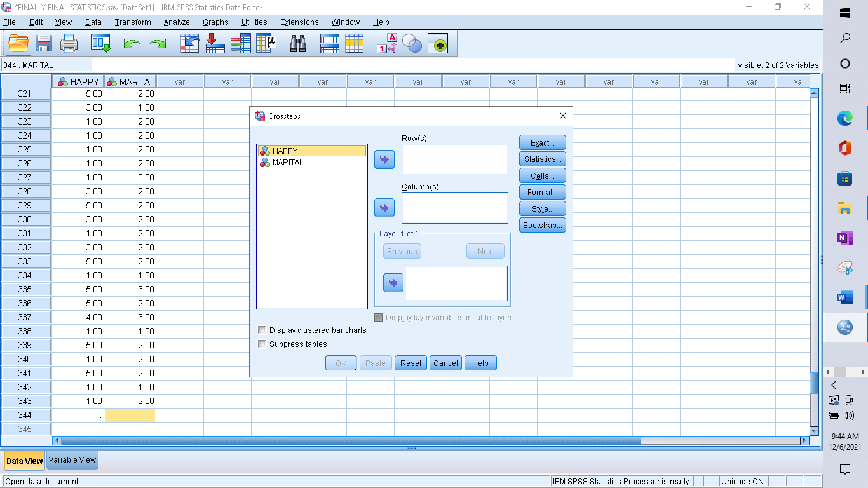The height and width of the screenshot is (488, 868).
Task: Open a data file with the folder icon
Action: 17,44
